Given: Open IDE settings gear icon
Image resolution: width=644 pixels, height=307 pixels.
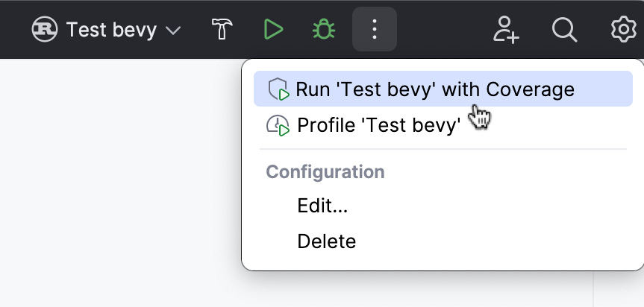Looking at the screenshot, I should point(623,30).
